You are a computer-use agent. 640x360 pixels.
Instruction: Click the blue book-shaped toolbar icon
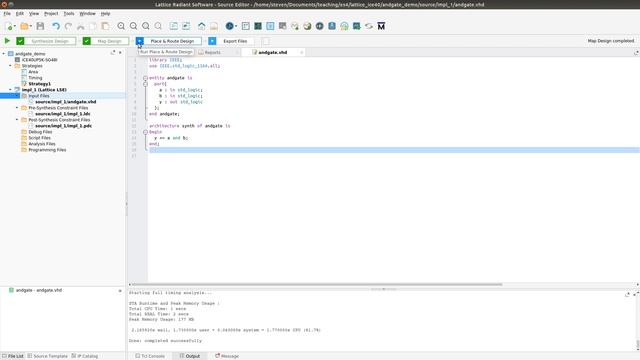332,26
